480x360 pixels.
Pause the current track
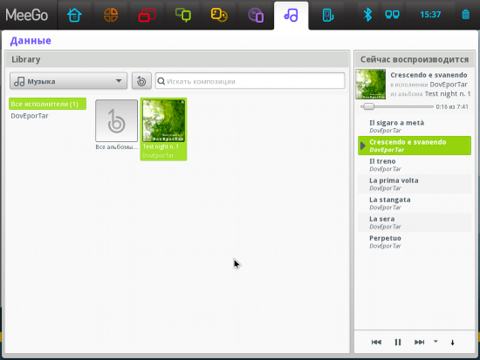click(398, 342)
